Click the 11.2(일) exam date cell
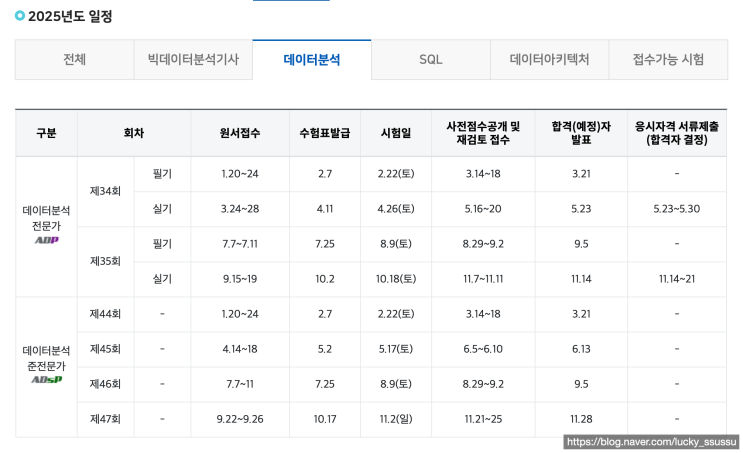 click(396, 419)
